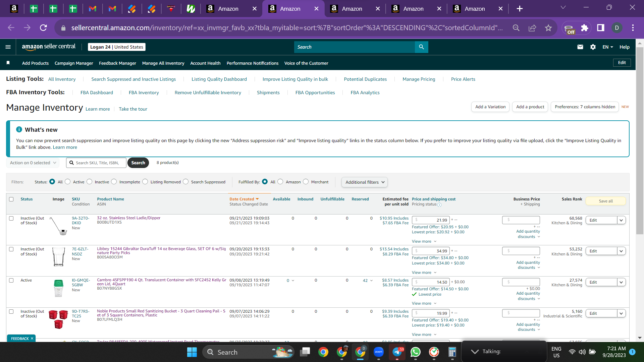The height and width of the screenshot is (362, 644).
Task: Click the Pricing status info icon
Action: 439,204
